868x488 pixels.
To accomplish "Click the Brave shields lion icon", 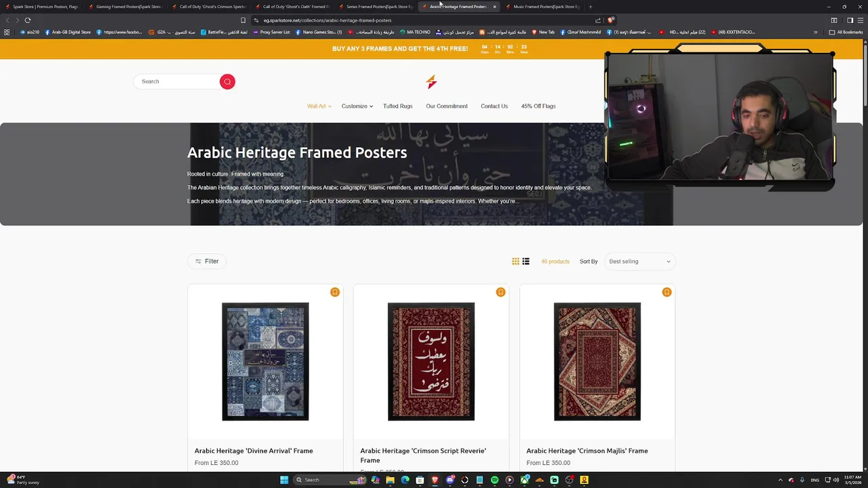I will pos(611,20).
